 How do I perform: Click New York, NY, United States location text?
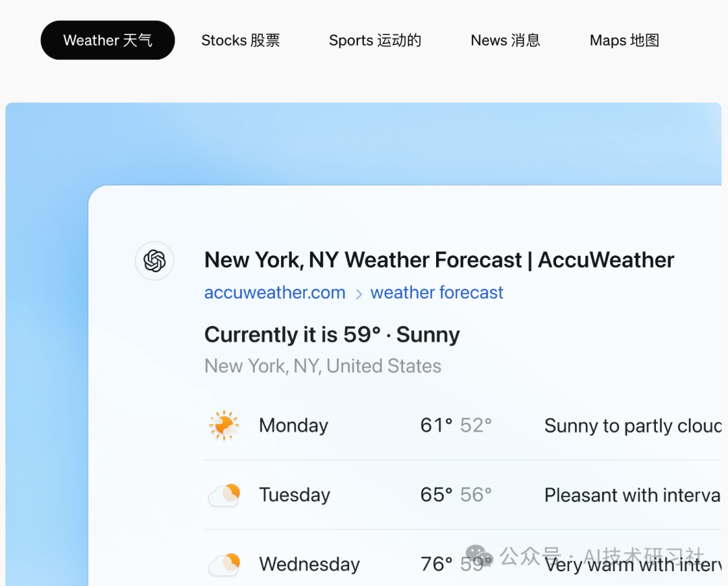pyautogui.click(x=323, y=366)
